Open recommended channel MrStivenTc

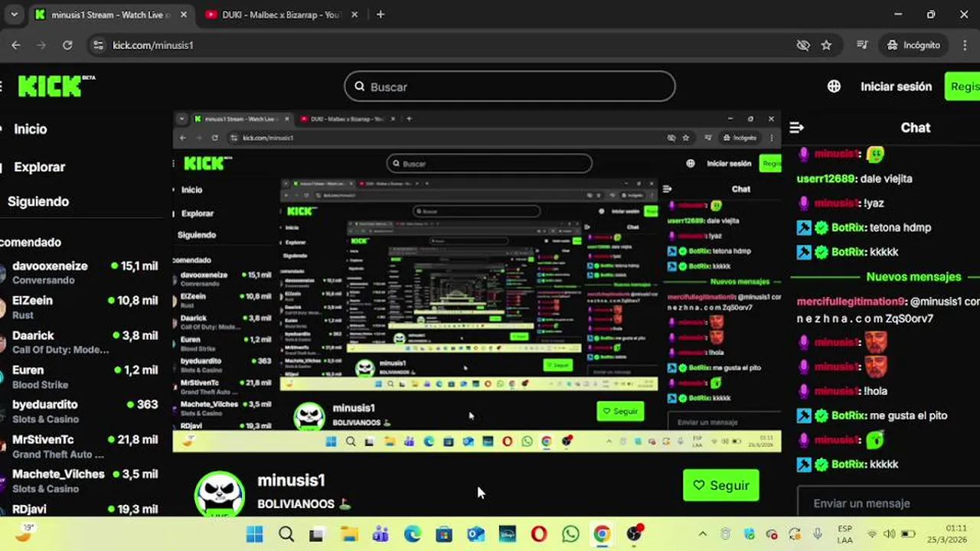tap(80, 446)
